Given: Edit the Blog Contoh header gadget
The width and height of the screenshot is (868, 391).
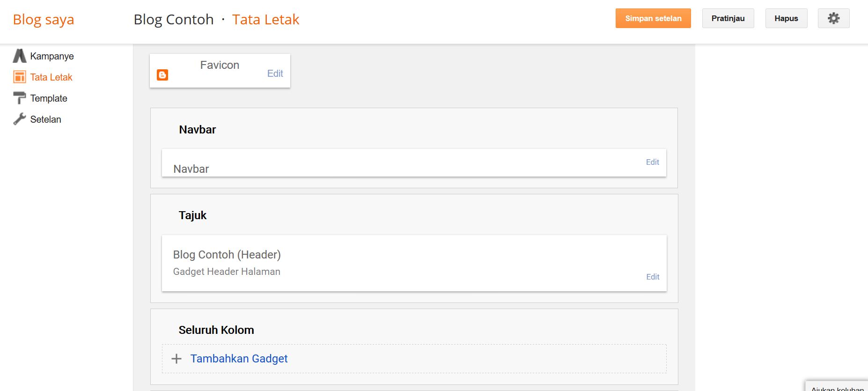Looking at the screenshot, I should [652, 277].
